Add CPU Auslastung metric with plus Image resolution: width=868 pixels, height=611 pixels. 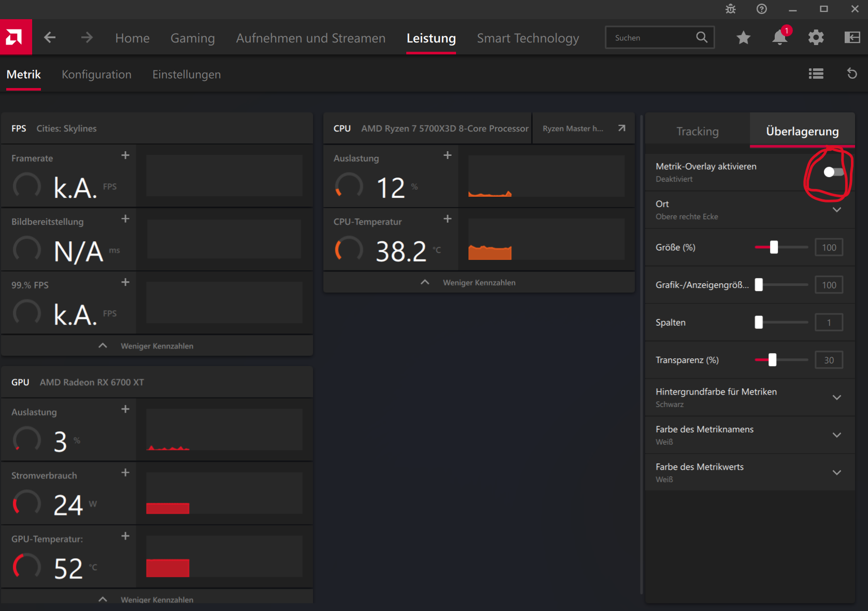(x=448, y=155)
